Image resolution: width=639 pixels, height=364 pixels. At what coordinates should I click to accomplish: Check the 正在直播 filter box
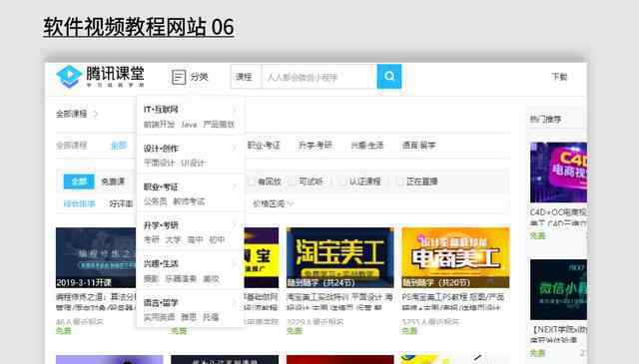tap(399, 182)
